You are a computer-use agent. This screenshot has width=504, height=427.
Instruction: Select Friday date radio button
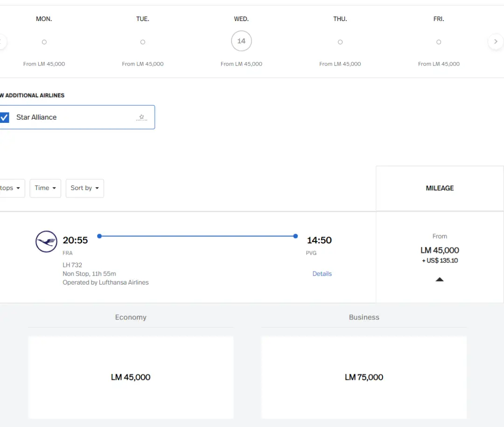tap(439, 42)
